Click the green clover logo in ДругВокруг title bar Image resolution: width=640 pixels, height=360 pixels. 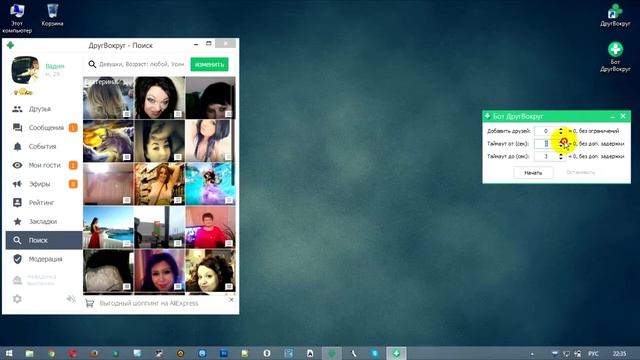tap(10, 45)
